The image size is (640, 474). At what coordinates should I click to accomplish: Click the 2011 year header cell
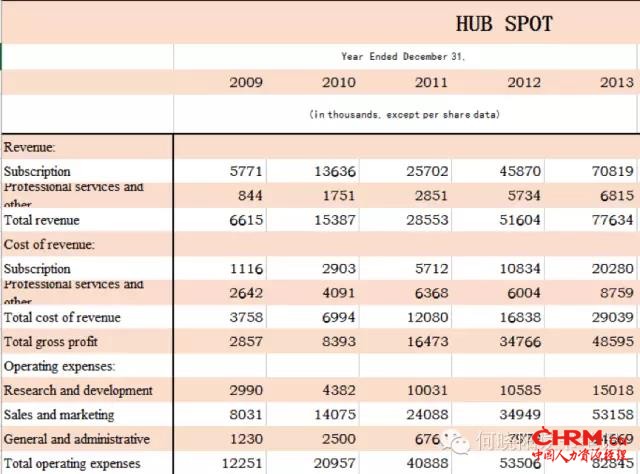[x=431, y=82]
